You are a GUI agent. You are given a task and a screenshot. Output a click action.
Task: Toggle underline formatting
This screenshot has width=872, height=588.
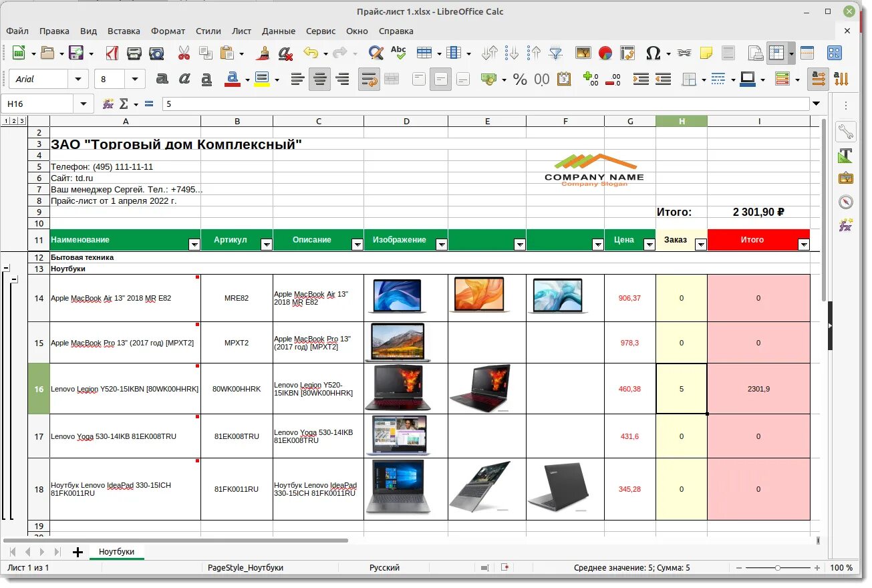coord(206,80)
